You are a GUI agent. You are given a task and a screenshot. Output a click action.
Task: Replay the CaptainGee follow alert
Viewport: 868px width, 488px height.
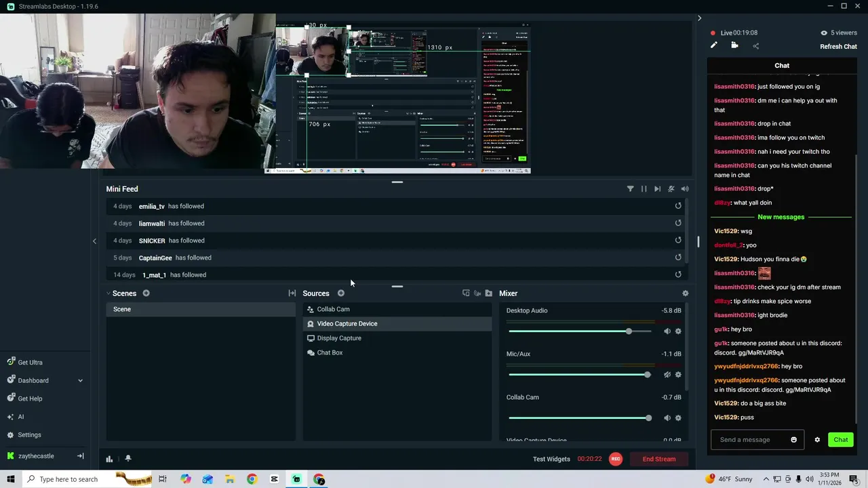coord(678,258)
